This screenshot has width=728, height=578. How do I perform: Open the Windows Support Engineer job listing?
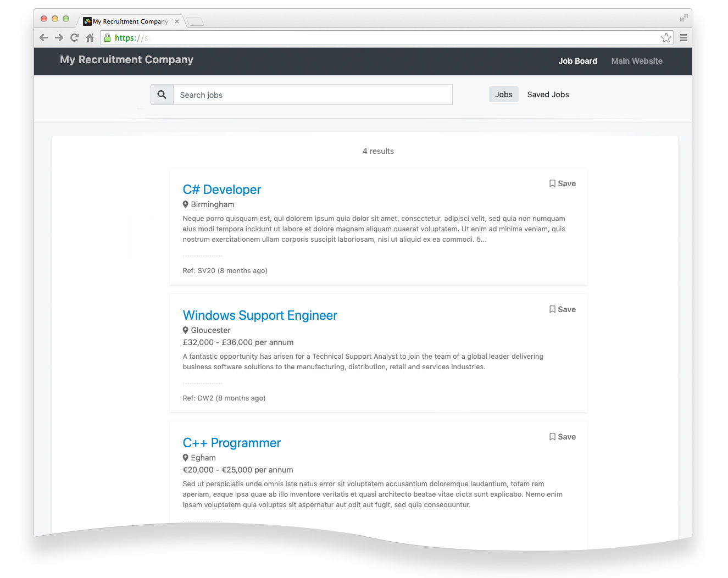(x=260, y=315)
